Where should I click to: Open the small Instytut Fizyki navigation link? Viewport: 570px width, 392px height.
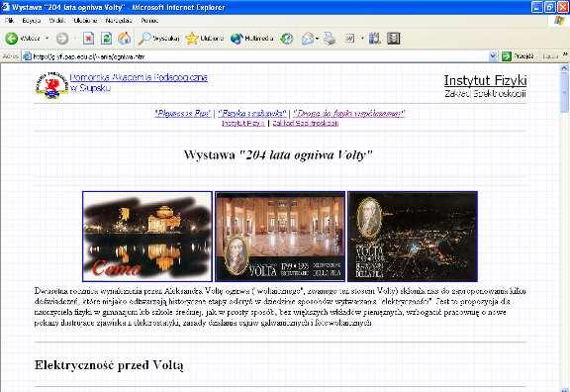[x=243, y=124]
